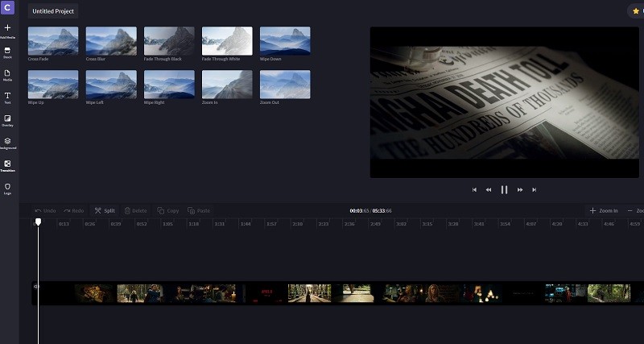Select the Wipe Down transition

pos(285,41)
